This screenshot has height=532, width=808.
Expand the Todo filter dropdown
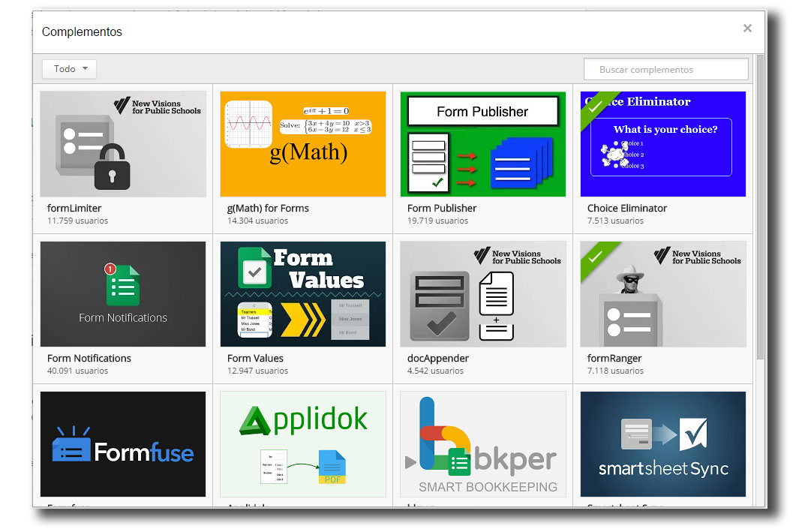click(x=69, y=69)
